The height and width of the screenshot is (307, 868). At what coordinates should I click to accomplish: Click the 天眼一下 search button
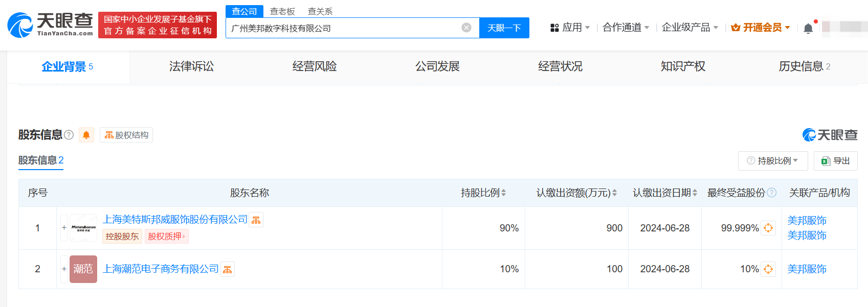click(504, 28)
